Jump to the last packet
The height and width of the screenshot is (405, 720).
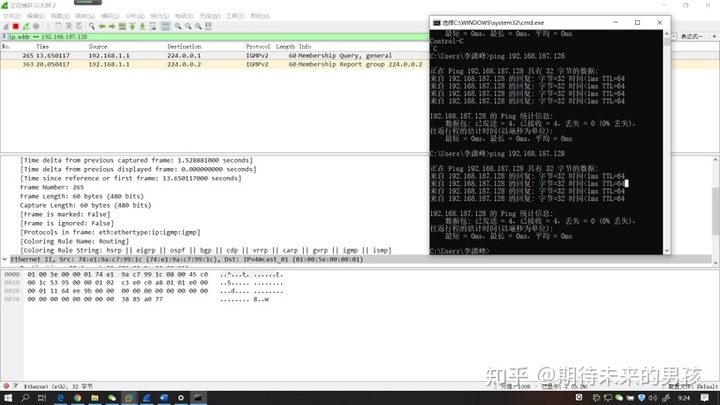tap(142, 27)
